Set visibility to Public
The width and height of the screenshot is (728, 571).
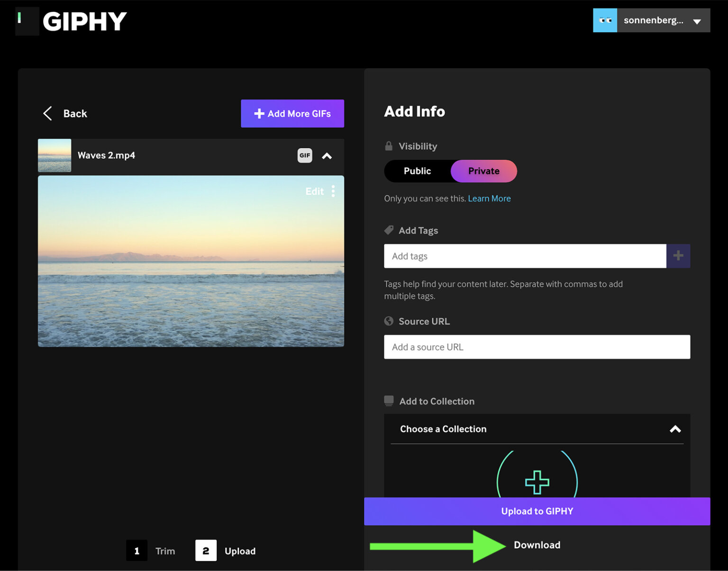tap(417, 171)
